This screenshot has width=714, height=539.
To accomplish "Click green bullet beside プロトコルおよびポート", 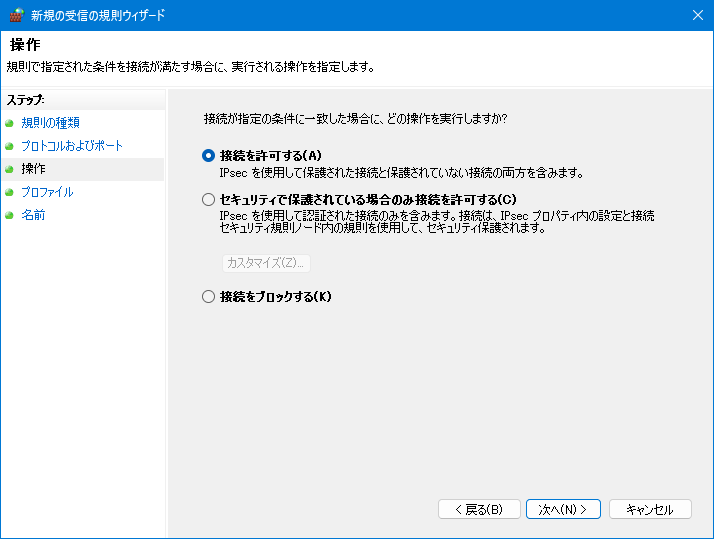I will point(9,146).
